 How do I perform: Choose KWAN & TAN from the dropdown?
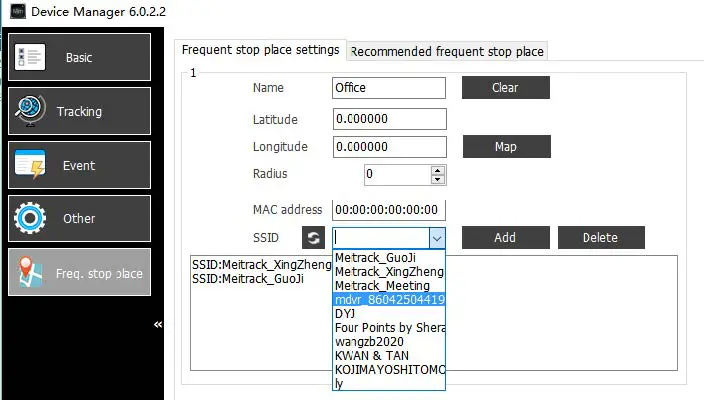pos(389,356)
